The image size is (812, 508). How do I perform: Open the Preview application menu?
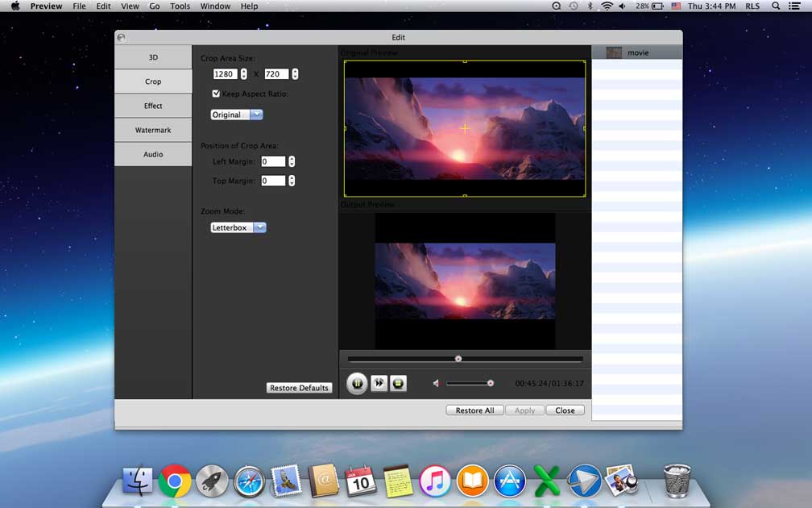tap(46, 6)
